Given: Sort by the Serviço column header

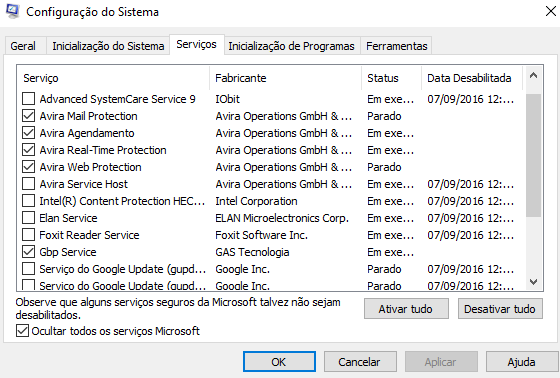Looking at the screenshot, I should coord(113,78).
